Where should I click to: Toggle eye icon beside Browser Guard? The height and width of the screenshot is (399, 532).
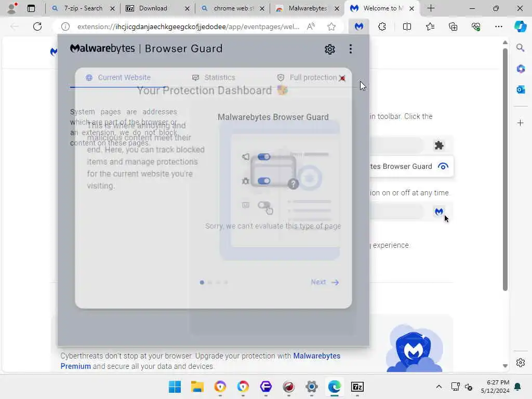tap(443, 166)
